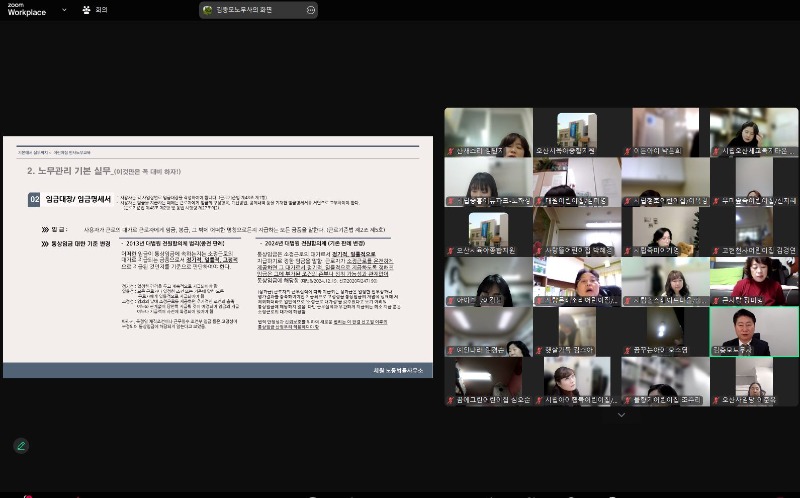Viewport: 800px width, 498px height.
Task: Click the top-left participant video tile
Action: coord(488,132)
